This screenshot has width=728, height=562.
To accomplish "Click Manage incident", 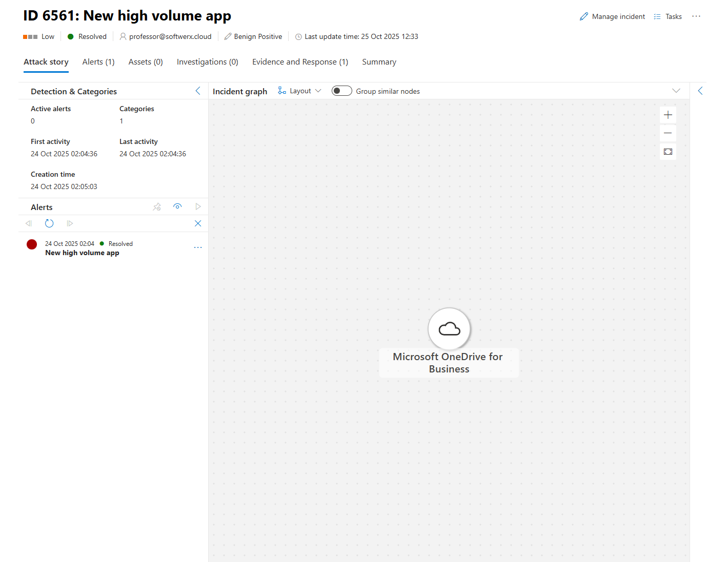I will click(x=613, y=16).
